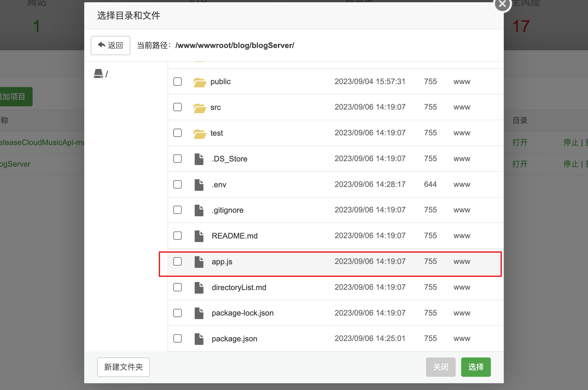Tick the checkbox for the public folder

177,82
